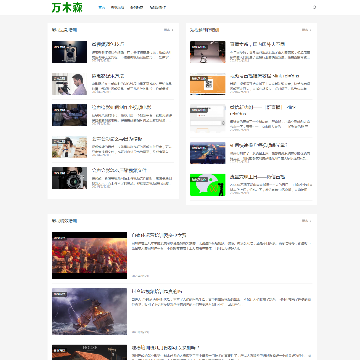Open the search icon in the header
This screenshot has width=360, height=360.
[x=314, y=7]
